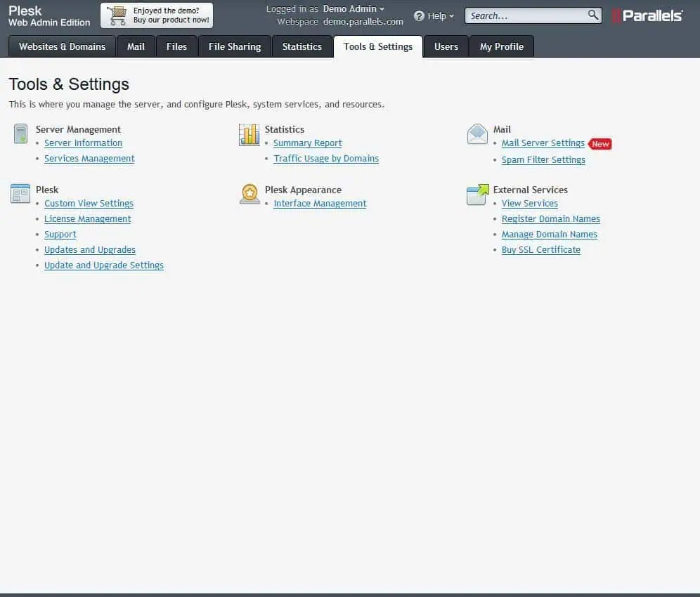Click the Parallels logo
This screenshot has width=700, height=597.
[647, 15]
